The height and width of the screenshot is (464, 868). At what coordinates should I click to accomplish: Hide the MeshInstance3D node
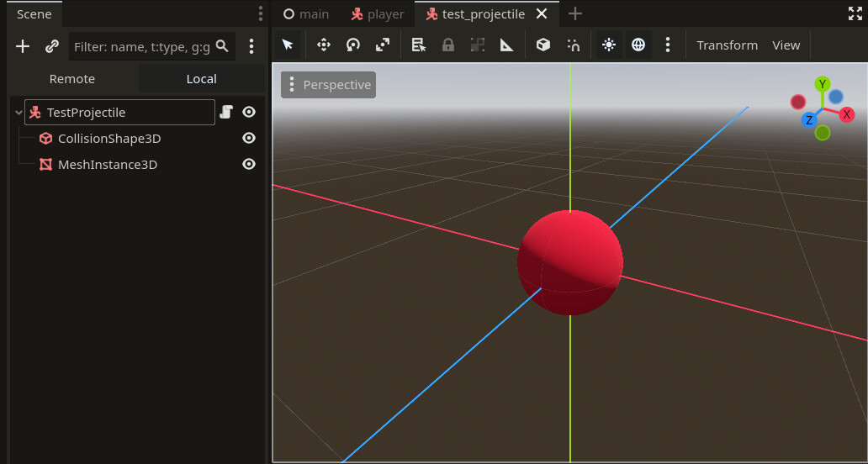(249, 165)
